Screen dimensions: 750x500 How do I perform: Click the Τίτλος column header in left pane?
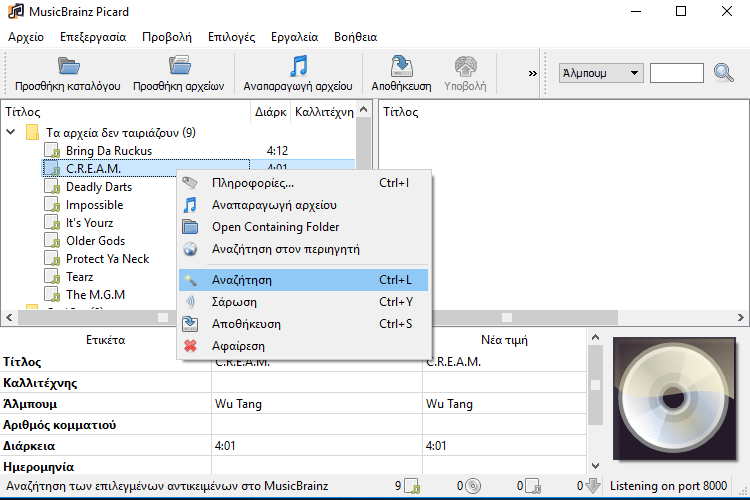[126, 112]
